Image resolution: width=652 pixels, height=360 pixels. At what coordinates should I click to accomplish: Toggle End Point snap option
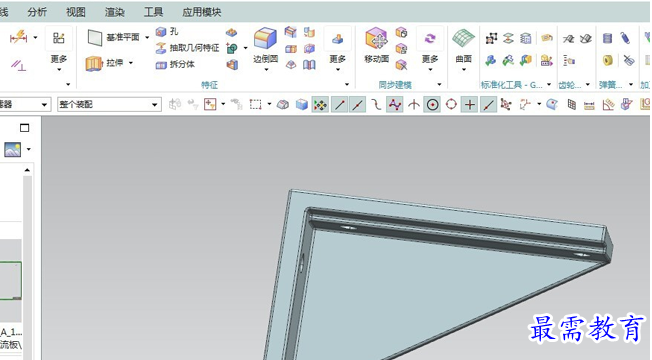click(339, 104)
